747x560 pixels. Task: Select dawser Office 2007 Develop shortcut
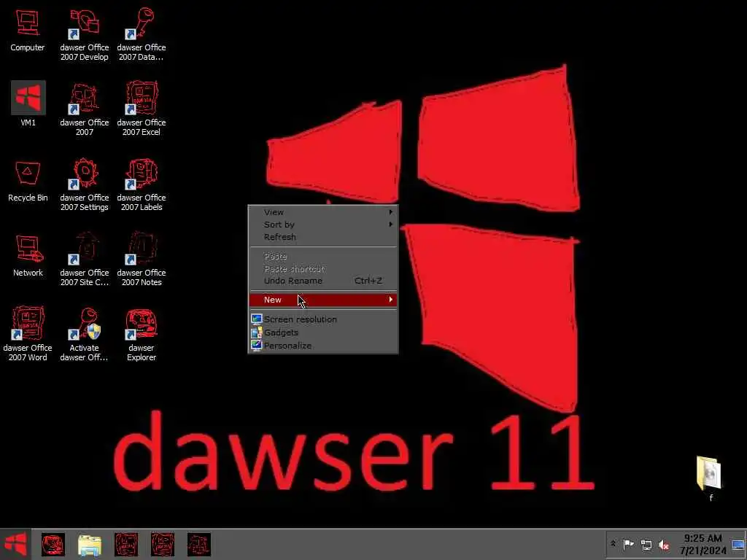(85, 34)
